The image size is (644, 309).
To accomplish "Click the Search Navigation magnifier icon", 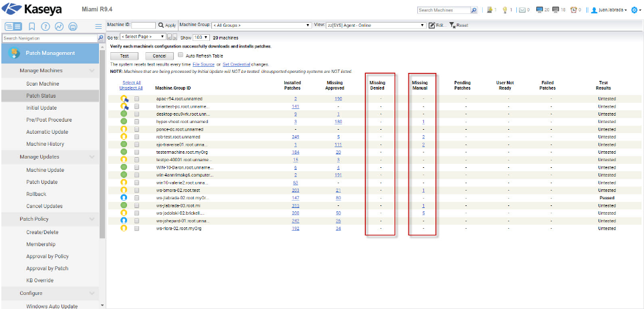I will [x=101, y=38].
